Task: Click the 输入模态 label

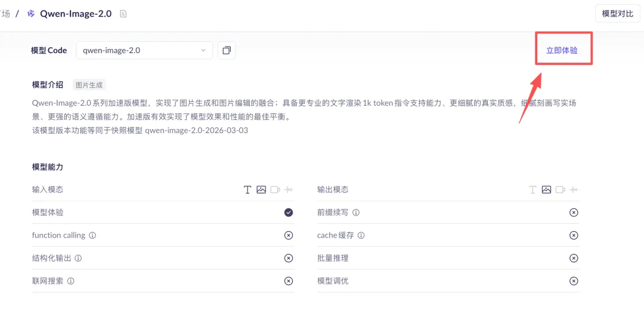Action: pos(48,189)
